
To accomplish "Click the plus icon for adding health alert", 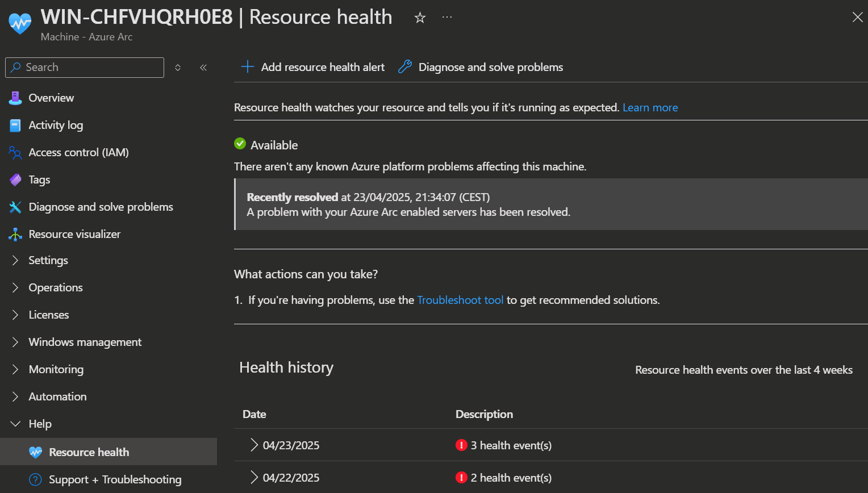I will (247, 67).
